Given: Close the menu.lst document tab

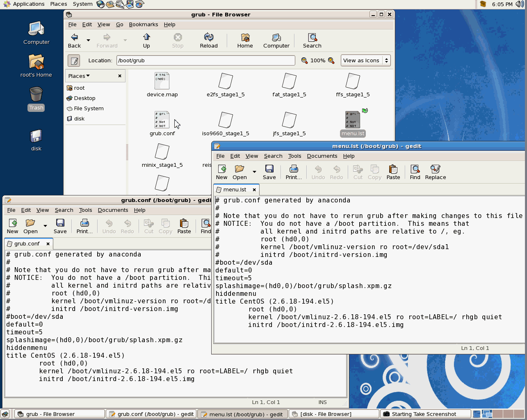Looking at the screenshot, I should pyautogui.click(x=254, y=190).
